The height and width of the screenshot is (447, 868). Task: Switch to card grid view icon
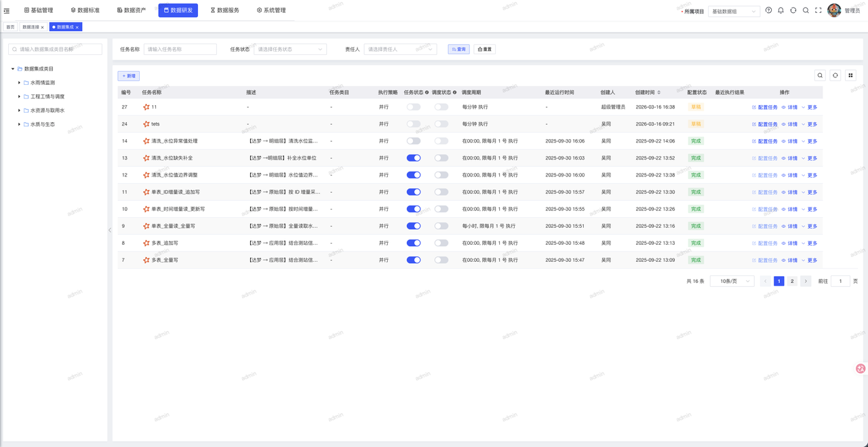point(850,75)
